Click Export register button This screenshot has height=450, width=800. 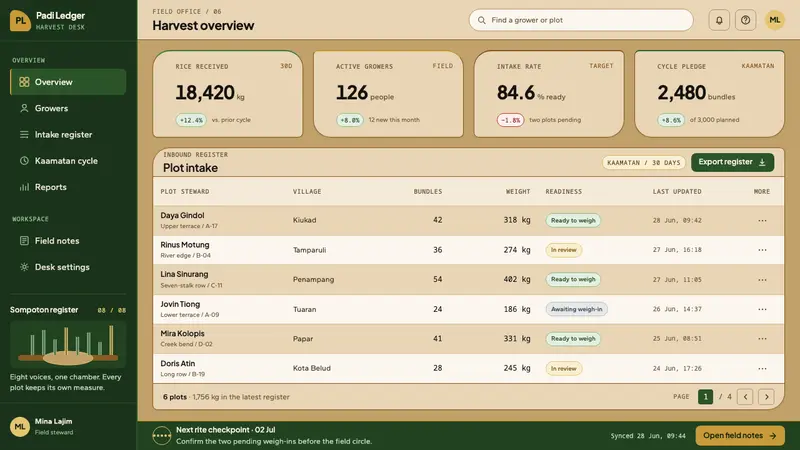pyautogui.click(x=732, y=162)
